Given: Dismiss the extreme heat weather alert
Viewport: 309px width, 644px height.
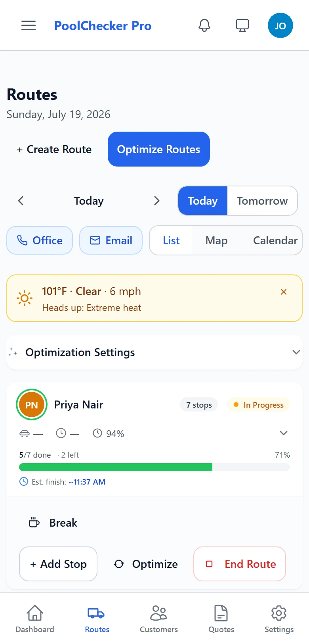Looking at the screenshot, I should pyautogui.click(x=284, y=292).
